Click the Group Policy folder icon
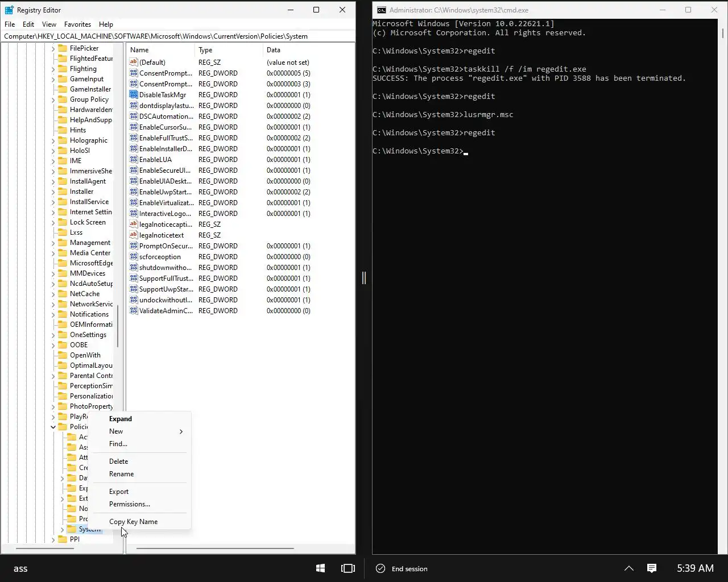Image resolution: width=728 pixels, height=582 pixels. coord(63,99)
